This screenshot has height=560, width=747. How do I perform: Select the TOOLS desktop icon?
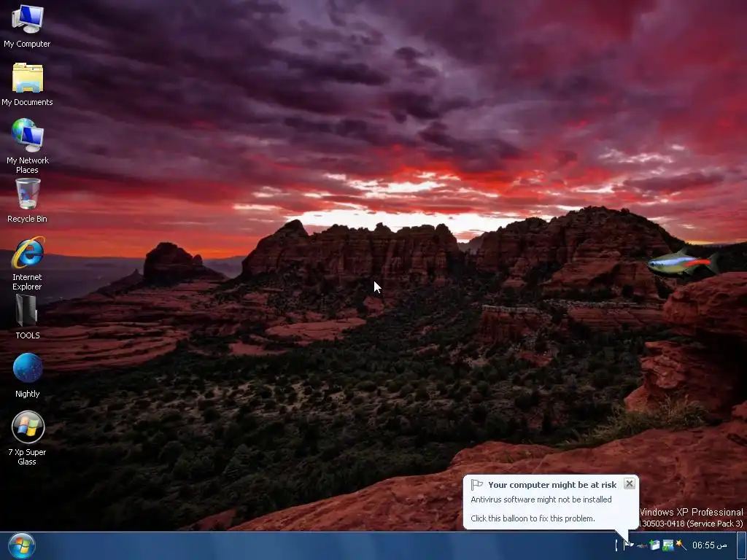click(x=27, y=311)
